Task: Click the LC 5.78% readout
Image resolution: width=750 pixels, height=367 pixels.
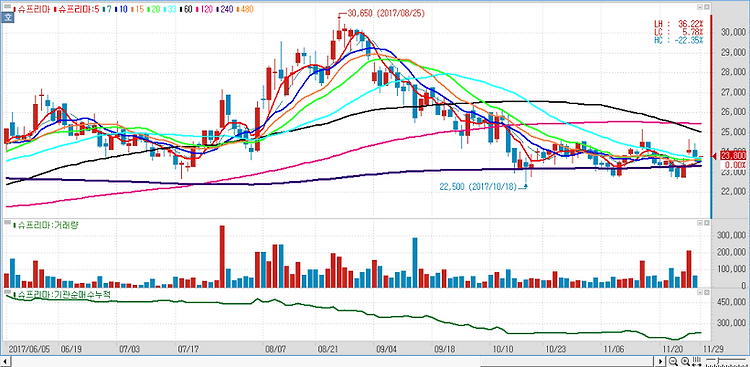Action: [x=679, y=32]
